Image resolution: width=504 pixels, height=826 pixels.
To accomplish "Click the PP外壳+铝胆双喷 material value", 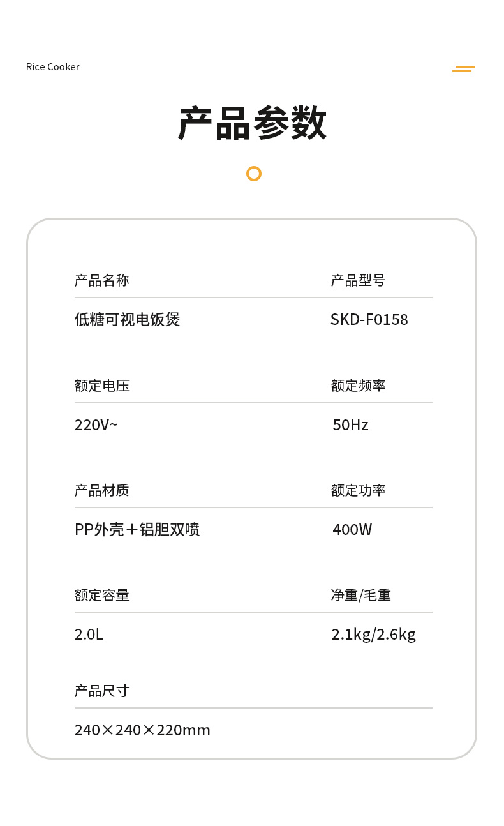I will (137, 529).
